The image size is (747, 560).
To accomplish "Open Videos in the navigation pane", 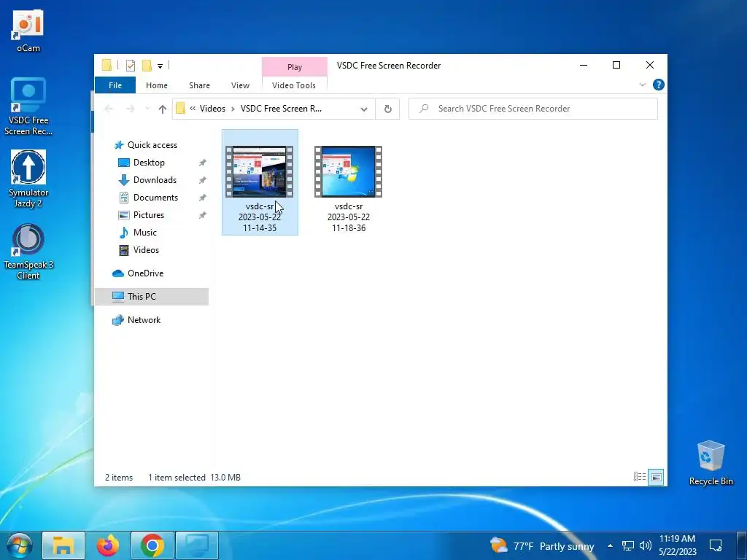I will pos(146,250).
